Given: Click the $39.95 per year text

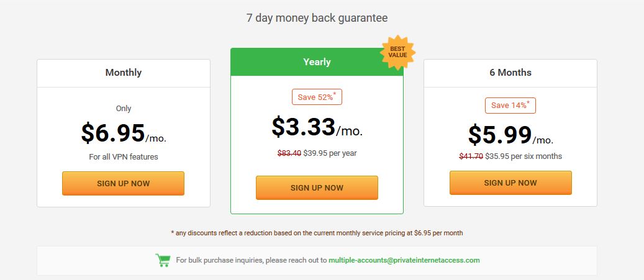Looking at the screenshot, I should click(x=330, y=153).
